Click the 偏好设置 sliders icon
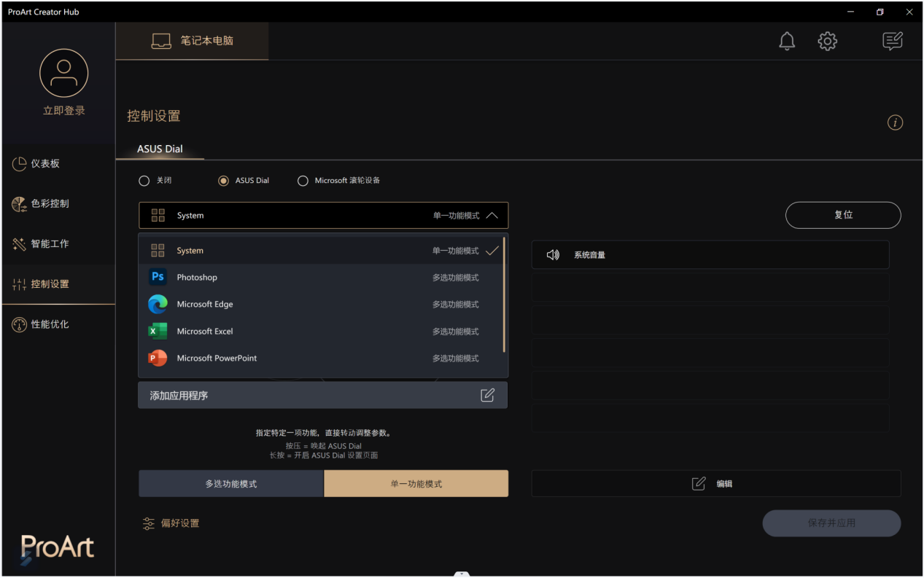Viewport: 924px width, 578px height. tap(149, 523)
